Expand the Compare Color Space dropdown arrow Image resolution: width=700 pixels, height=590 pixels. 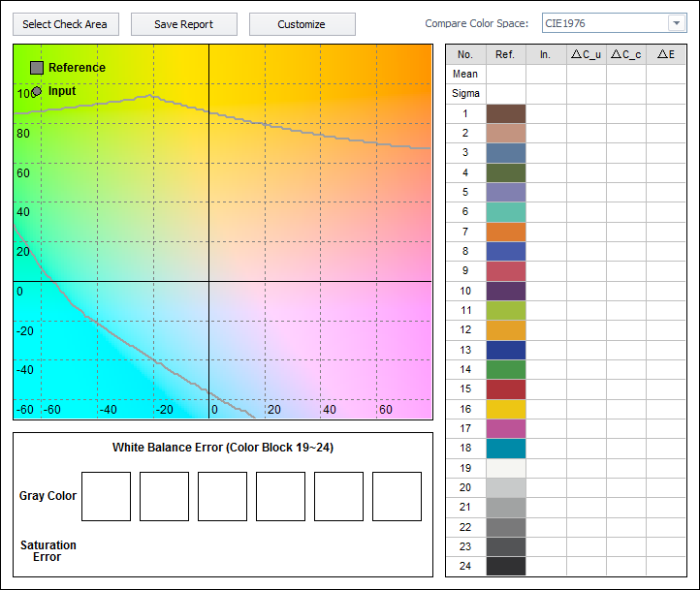tap(676, 23)
